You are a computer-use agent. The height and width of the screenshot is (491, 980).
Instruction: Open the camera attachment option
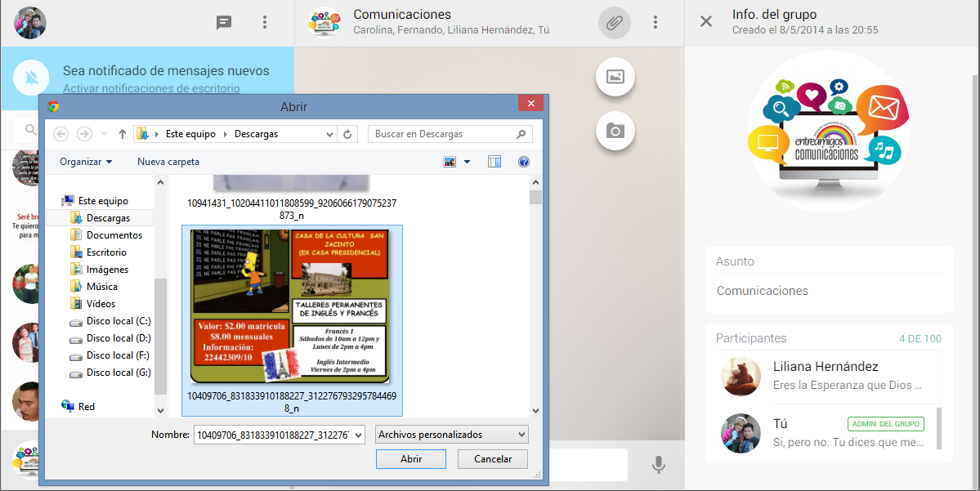coord(615,131)
